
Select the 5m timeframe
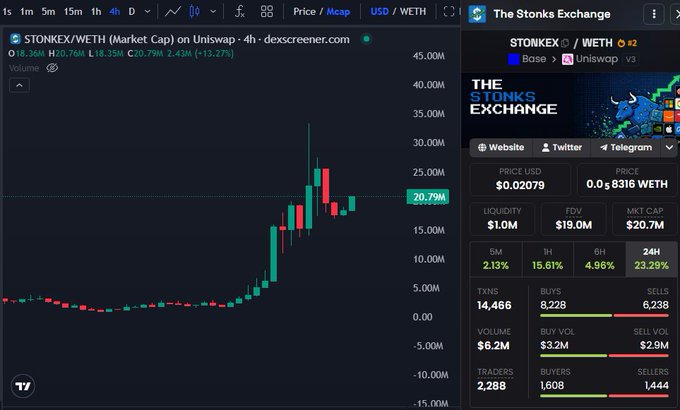48,12
